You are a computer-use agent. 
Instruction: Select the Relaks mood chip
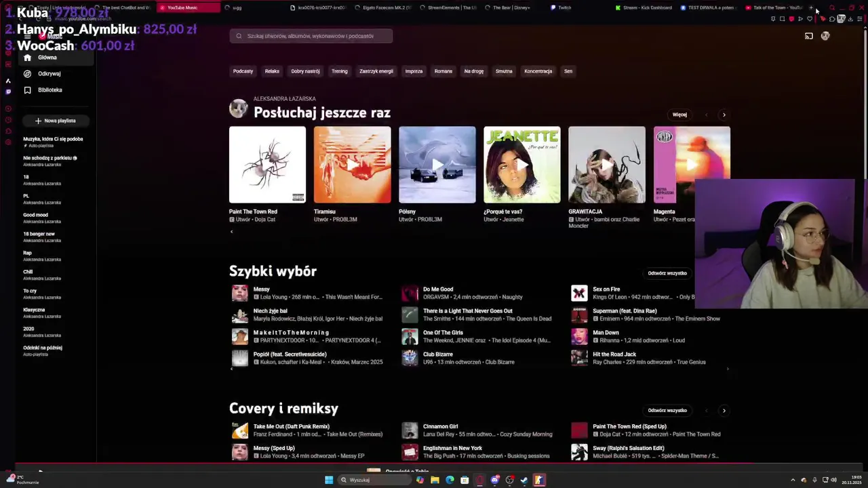(272, 71)
